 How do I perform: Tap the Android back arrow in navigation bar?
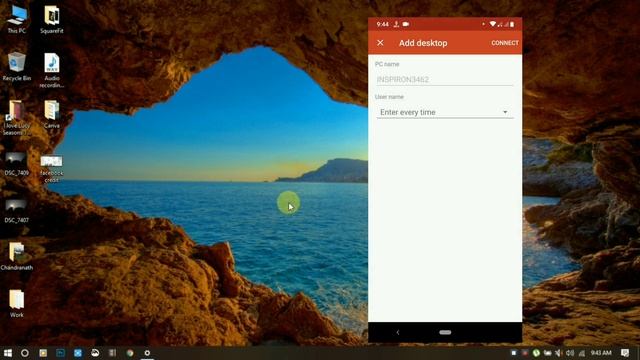click(x=398, y=332)
